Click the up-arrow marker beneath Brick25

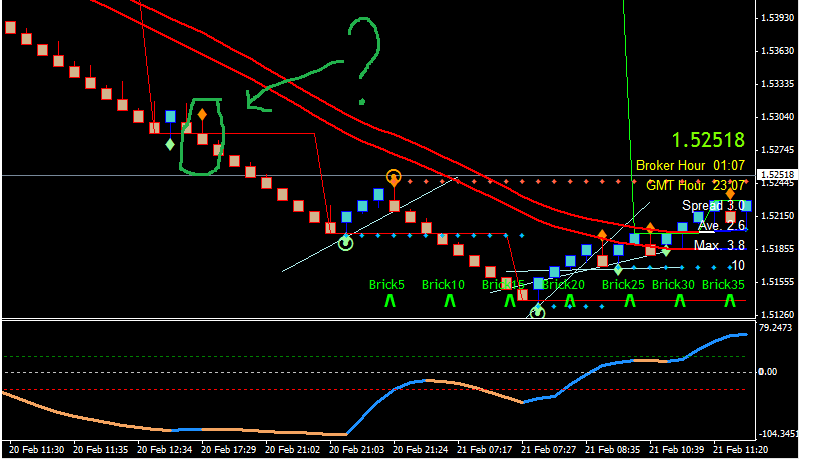point(630,301)
